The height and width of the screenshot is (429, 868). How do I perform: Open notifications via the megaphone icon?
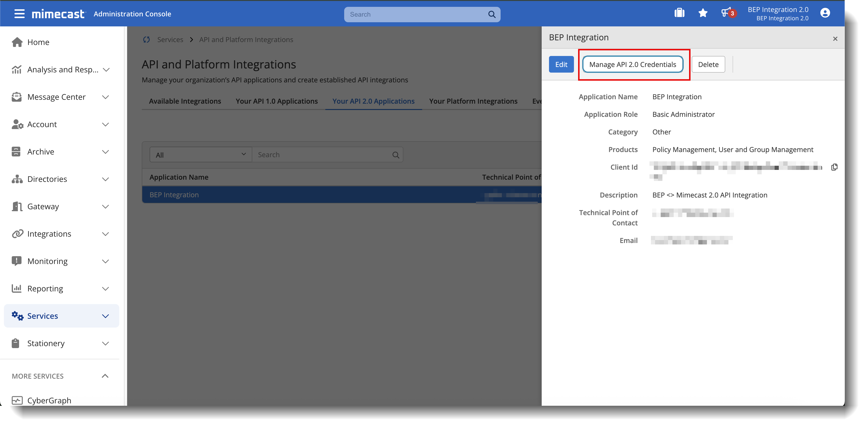pyautogui.click(x=726, y=12)
